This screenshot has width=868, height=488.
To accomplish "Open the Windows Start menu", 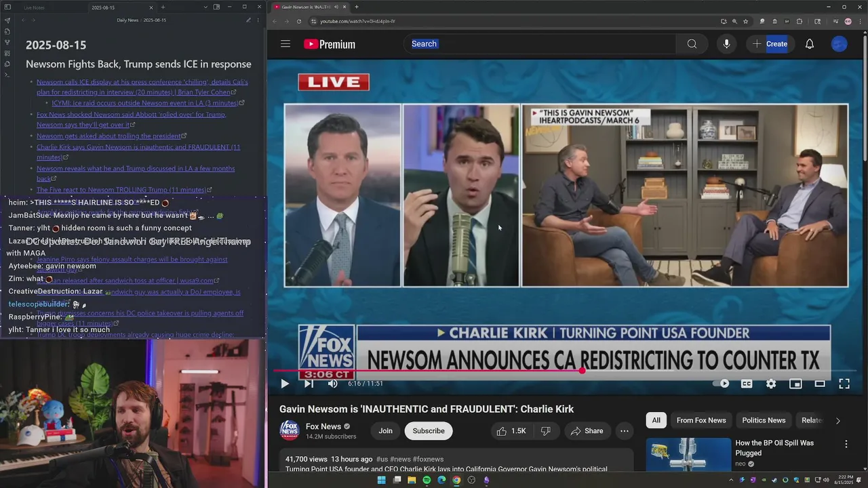I will (381, 480).
